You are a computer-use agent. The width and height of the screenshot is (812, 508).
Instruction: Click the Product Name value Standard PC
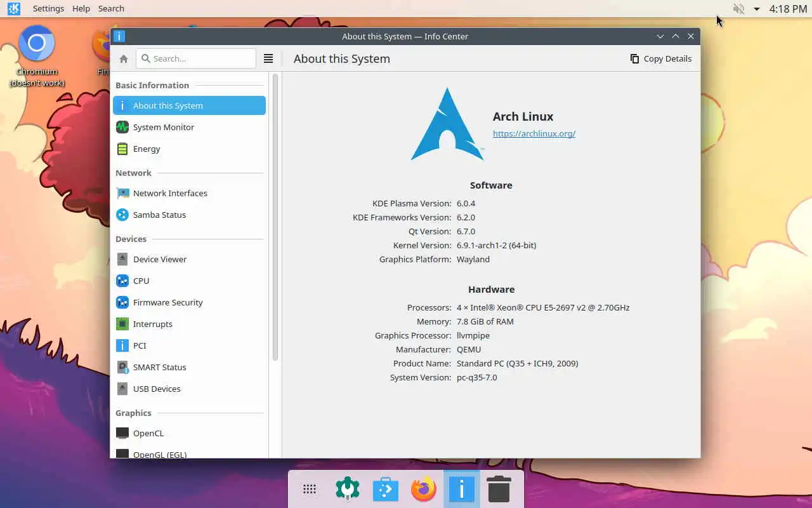pyautogui.click(x=517, y=363)
